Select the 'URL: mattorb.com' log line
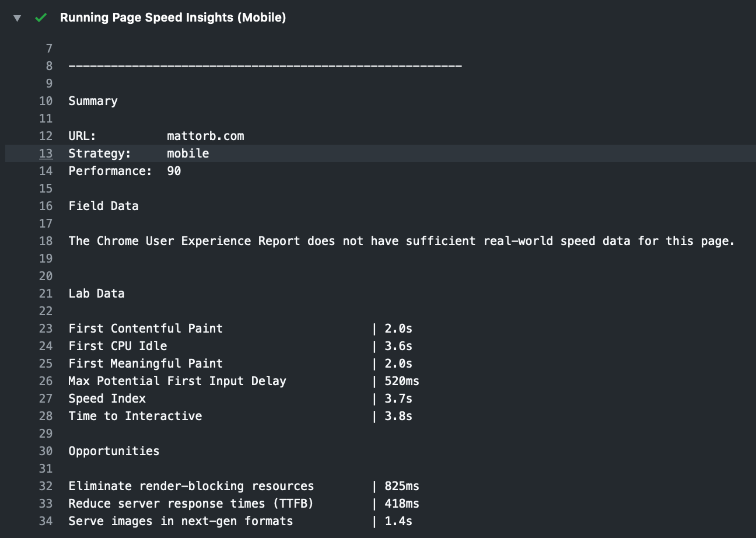 click(x=156, y=135)
